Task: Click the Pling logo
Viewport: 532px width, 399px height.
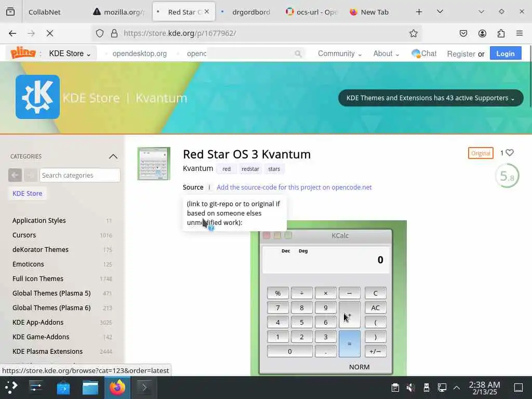Action: tap(23, 53)
